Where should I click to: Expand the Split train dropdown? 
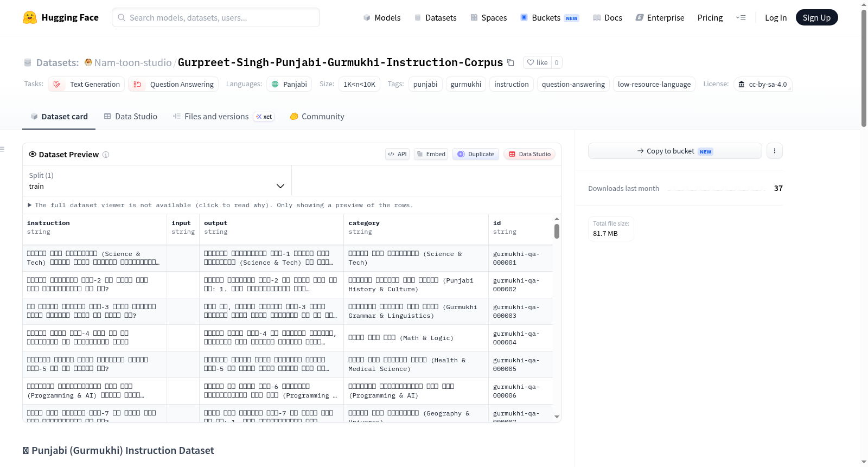tap(157, 181)
